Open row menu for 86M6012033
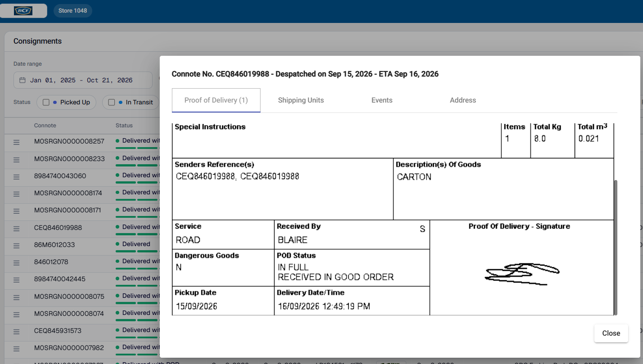Screen dimensions: 643x364 tap(17, 246)
